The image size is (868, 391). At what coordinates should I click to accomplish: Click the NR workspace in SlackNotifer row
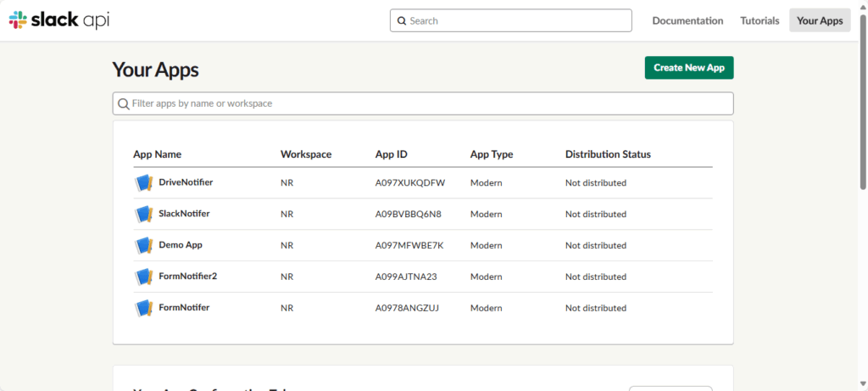(x=287, y=214)
